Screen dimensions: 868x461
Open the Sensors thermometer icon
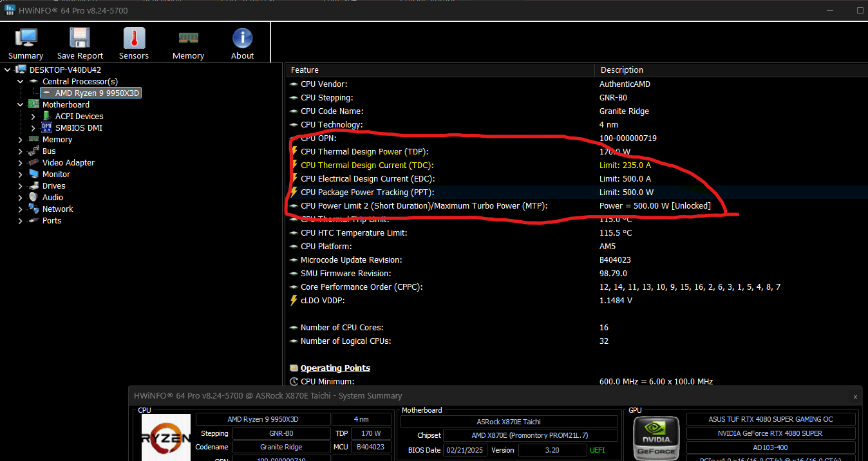[x=134, y=44]
